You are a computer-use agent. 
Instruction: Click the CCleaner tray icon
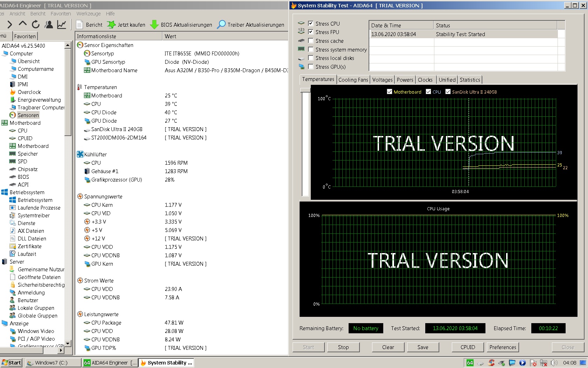pos(491,363)
